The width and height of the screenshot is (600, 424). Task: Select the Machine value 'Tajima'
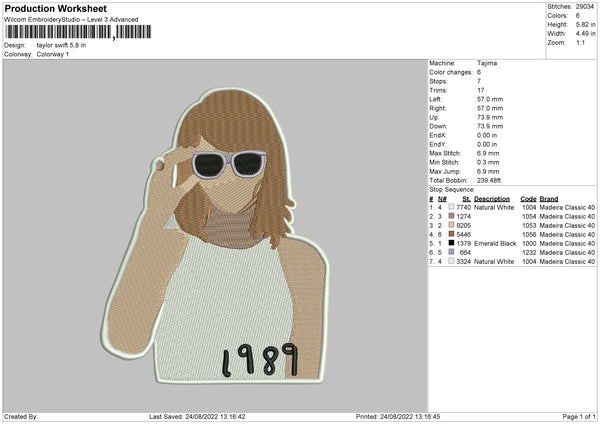[487, 63]
